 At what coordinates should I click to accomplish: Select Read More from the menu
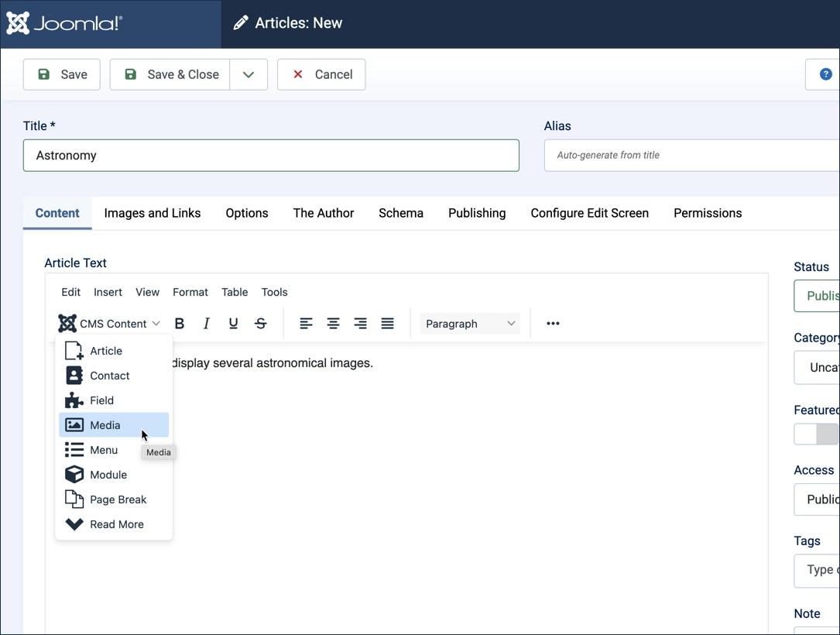click(116, 524)
